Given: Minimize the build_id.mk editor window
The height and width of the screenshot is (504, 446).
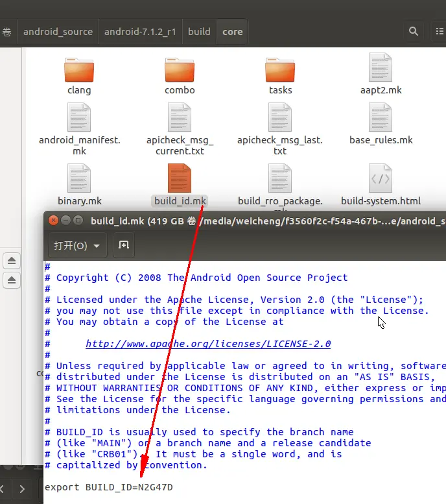Looking at the screenshot, I should pos(65,221).
